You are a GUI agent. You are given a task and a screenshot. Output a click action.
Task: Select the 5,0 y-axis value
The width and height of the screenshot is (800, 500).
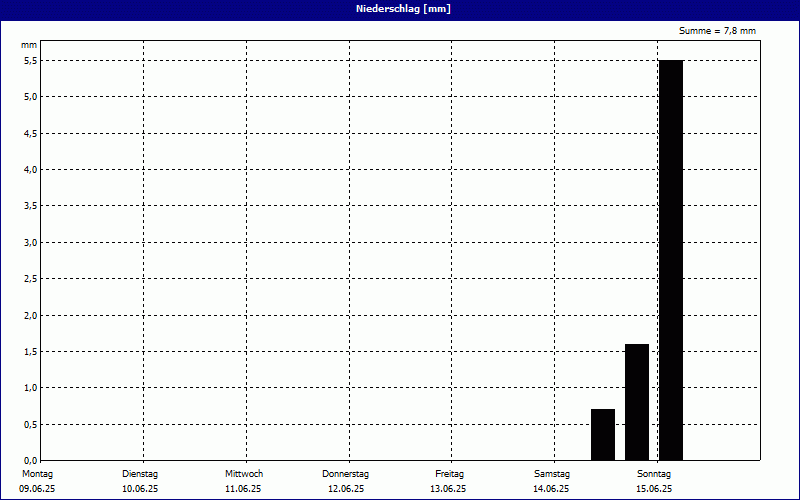coord(31,97)
